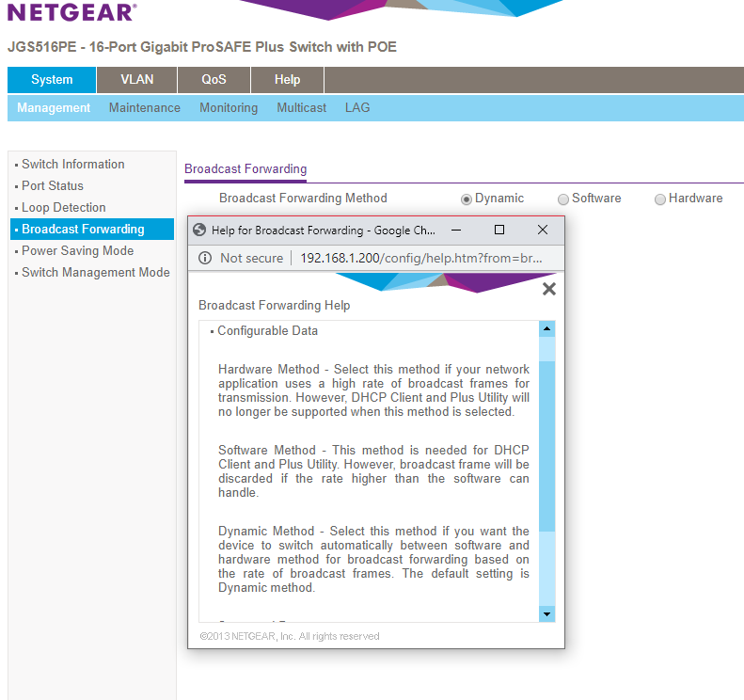Maximize the Help for Broadcast Forwarding window
The width and height of the screenshot is (744, 700).
coord(499,230)
